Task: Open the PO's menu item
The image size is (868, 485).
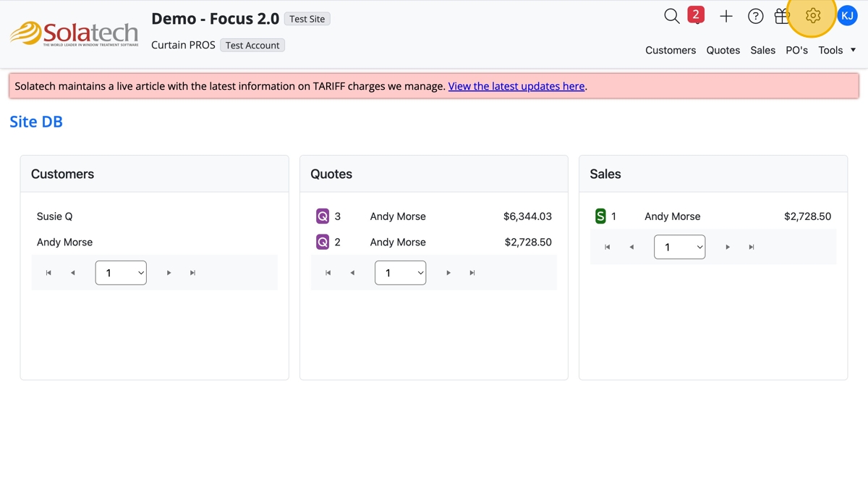Action: 796,50
